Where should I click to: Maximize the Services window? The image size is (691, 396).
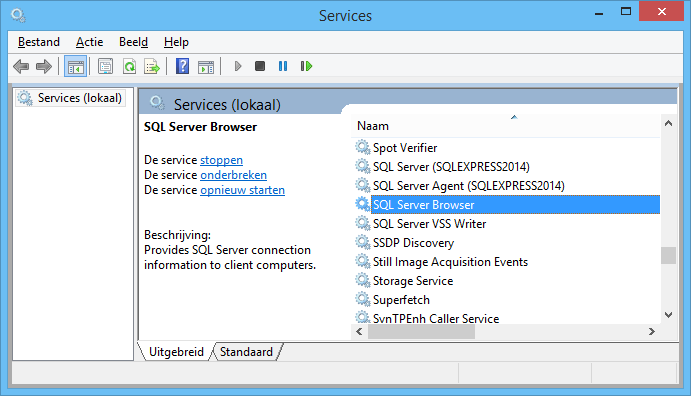626,11
